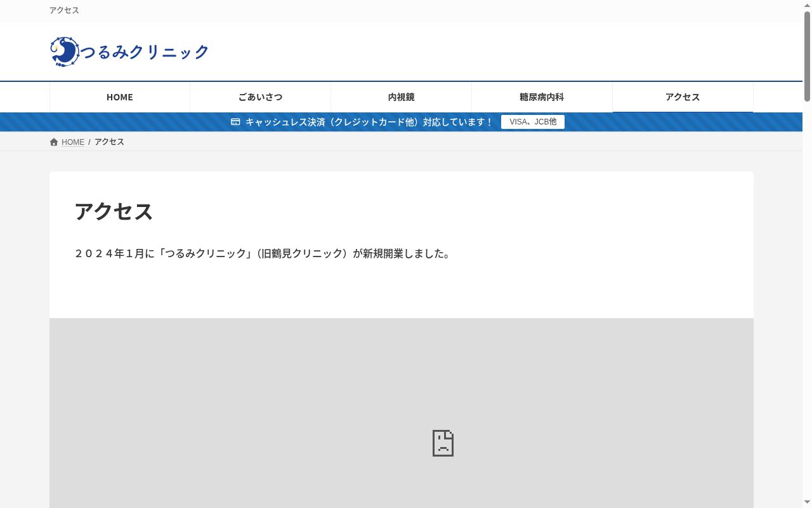Click the credit card icon in banner
Screen dimensions: 812x508
coord(235,122)
